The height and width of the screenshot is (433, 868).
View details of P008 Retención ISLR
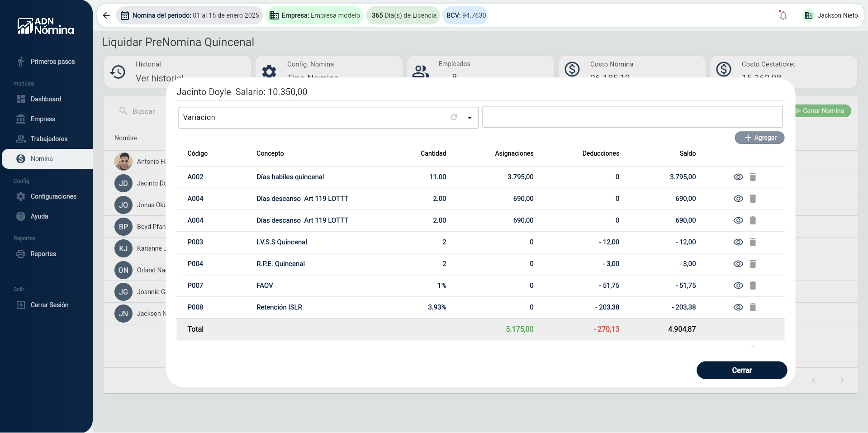(x=738, y=307)
